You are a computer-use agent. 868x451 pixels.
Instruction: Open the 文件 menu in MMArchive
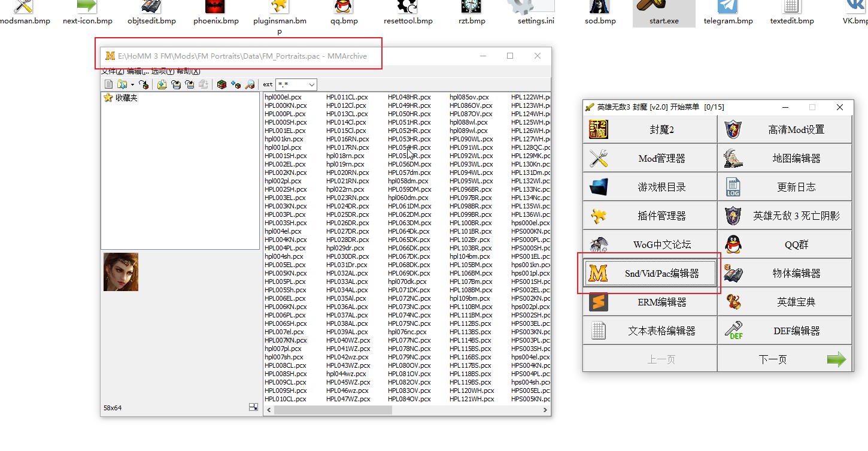tap(113, 71)
